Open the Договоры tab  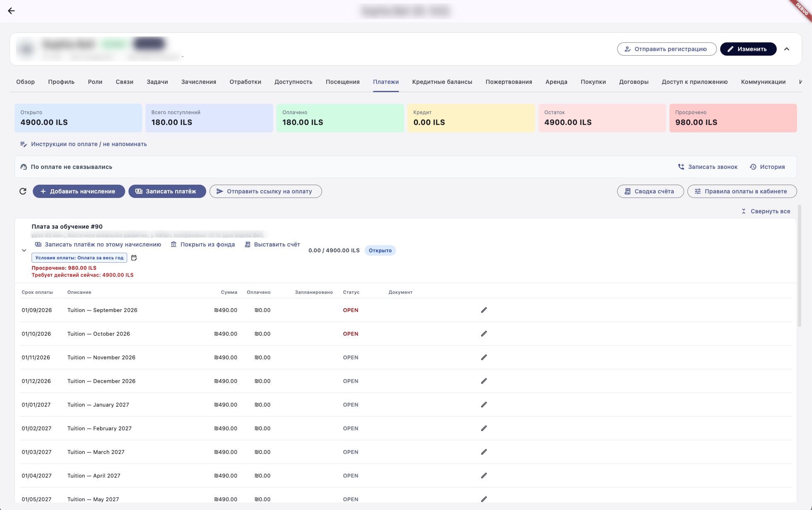point(633,82)
